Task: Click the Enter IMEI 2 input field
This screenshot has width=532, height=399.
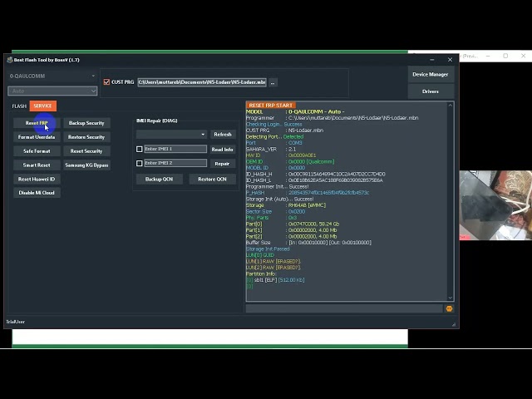Action: pos(175,163)
